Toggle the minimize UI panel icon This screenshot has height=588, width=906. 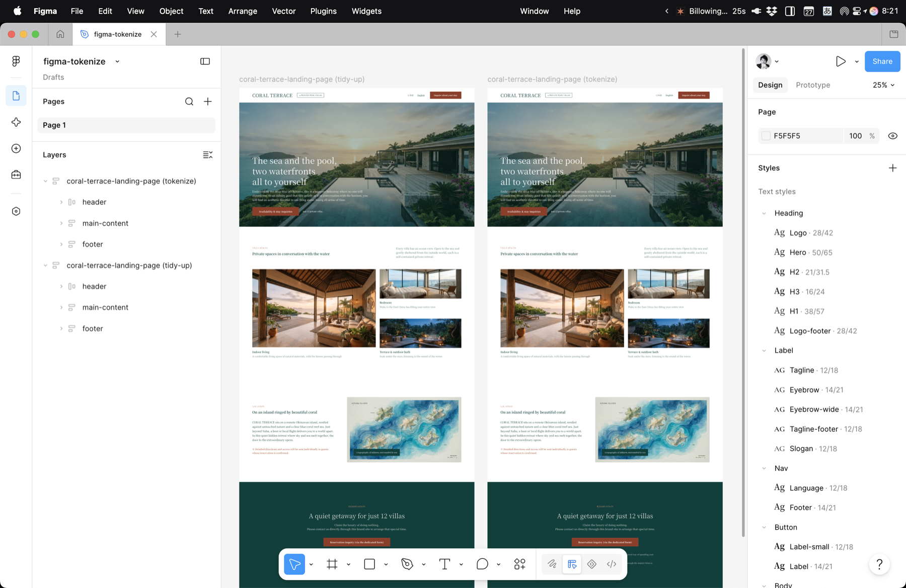(x=205, y=61)
